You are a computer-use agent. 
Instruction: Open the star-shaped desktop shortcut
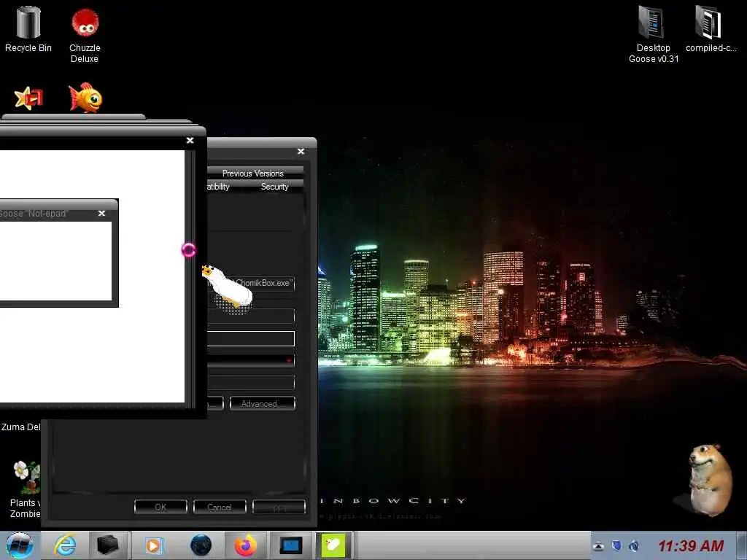[x=28, y=98]
